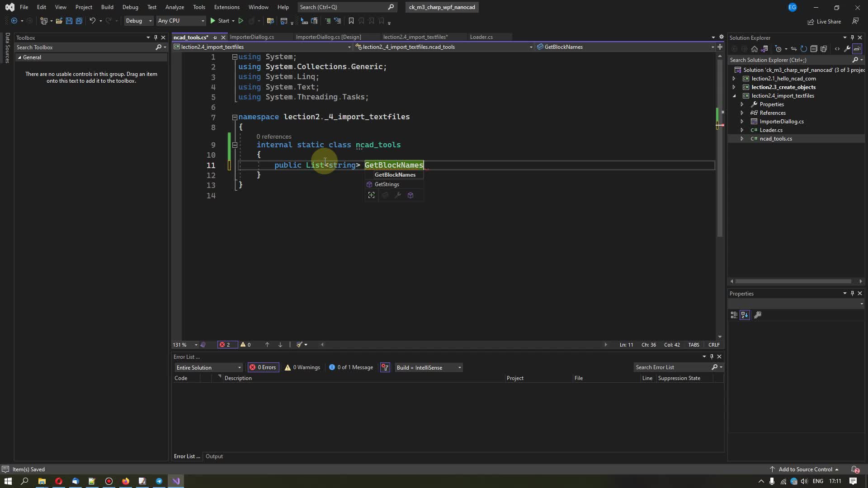Expand the lection2.3_create_objects project node
This screenshot has height=488, width=868.
[734, 87]
